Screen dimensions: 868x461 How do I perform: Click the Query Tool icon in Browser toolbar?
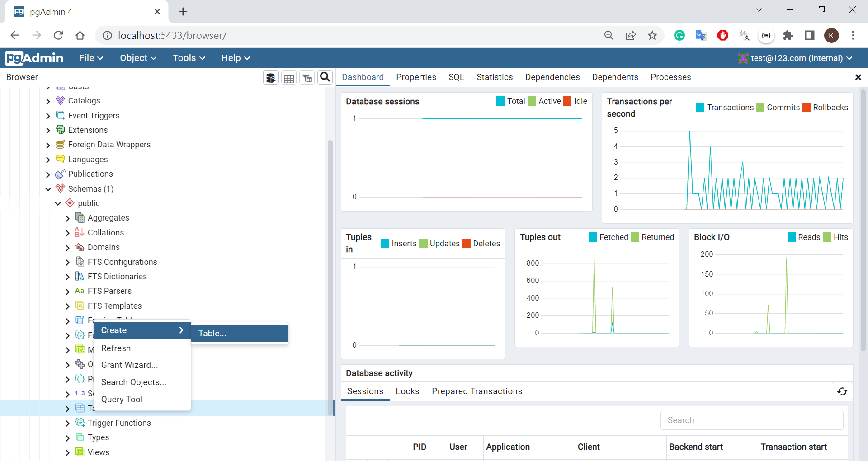(x=271, y=78)
